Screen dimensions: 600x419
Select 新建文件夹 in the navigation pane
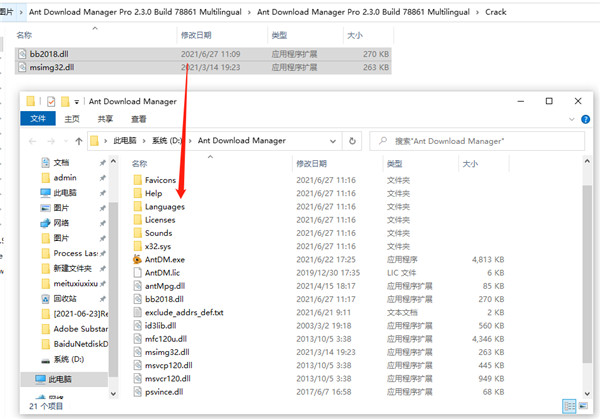pos(72,269)
